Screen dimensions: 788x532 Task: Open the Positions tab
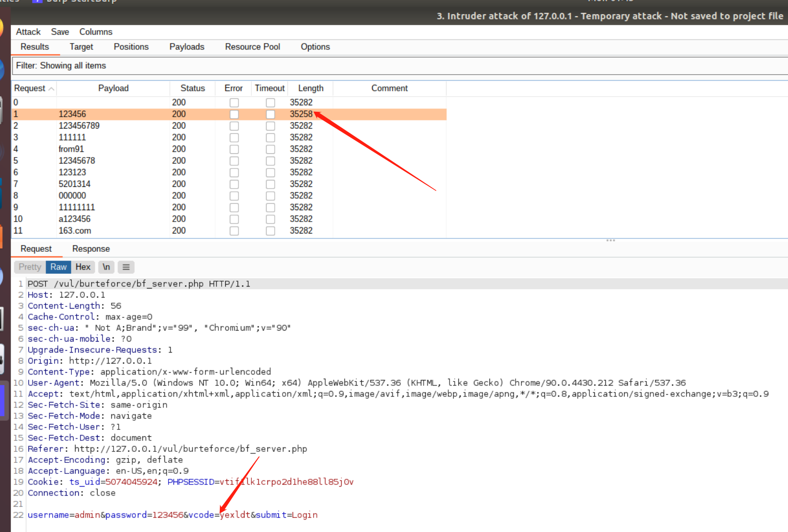point(131,47)
